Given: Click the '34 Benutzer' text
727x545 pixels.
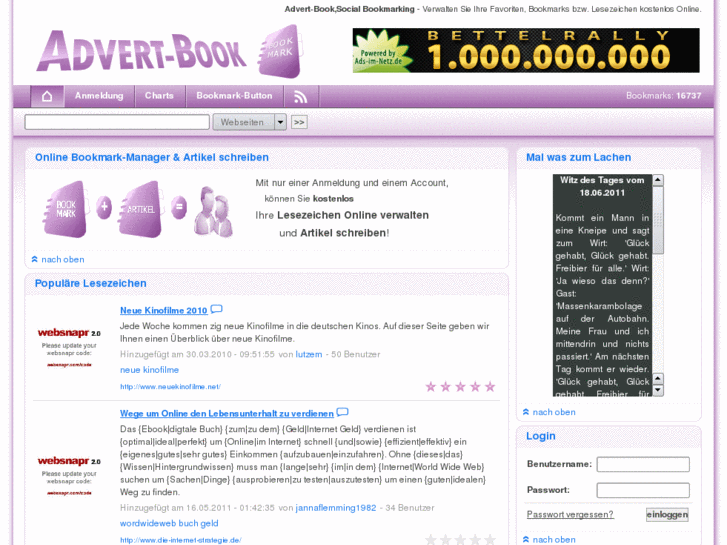Looking at the screenshot, I should coord(410,508).
